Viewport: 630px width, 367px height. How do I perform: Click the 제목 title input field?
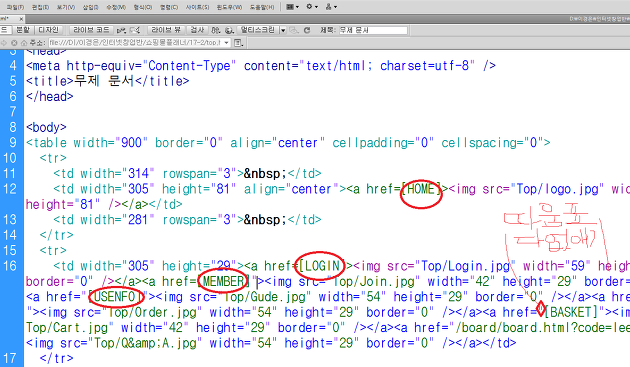click(x=373, y=30)
